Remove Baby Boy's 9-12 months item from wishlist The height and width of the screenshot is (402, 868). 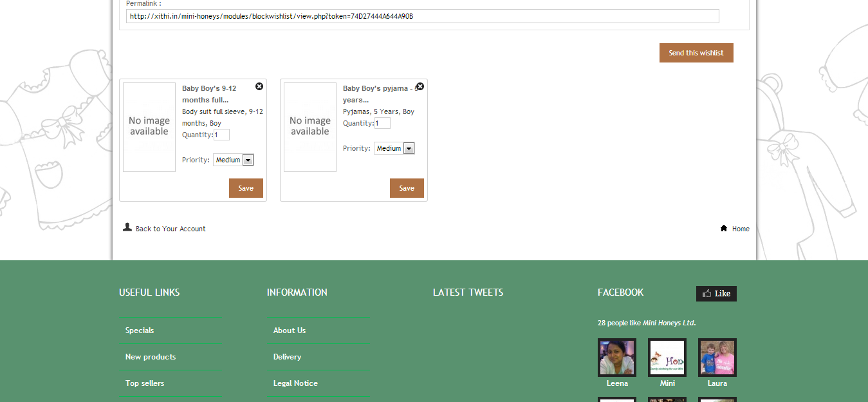click(x=259, y=86)
